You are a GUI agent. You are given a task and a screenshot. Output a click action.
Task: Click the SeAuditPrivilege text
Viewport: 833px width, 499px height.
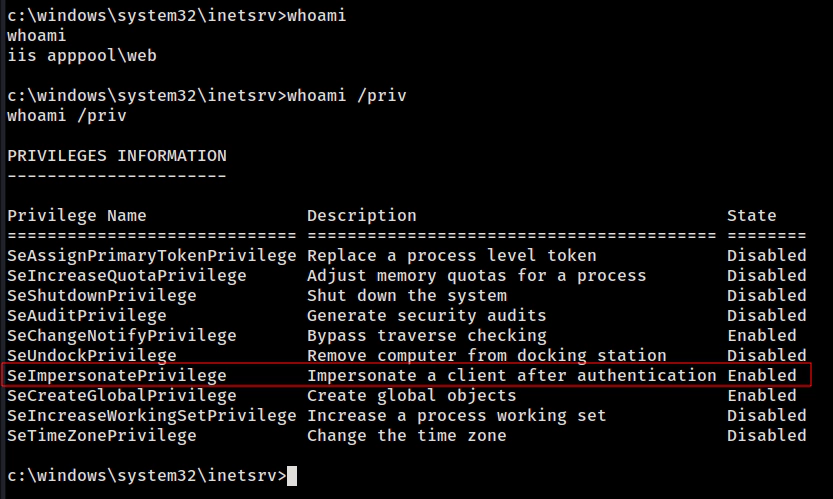[87, 315]
